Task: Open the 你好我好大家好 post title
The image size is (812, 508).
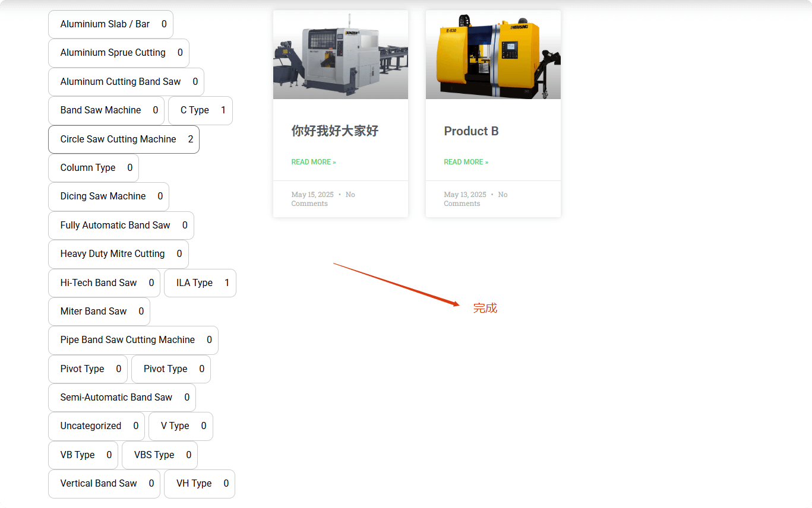Action: click(335, 131)
